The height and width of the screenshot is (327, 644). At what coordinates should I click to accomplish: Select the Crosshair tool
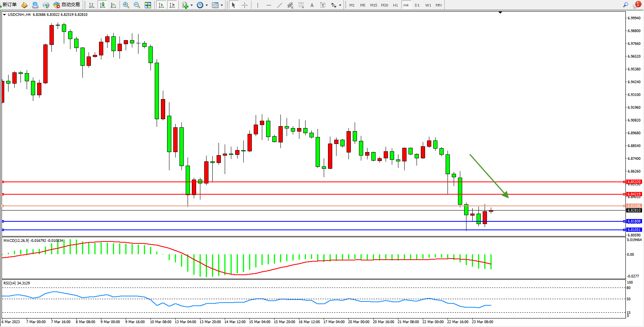coord(244,5)
